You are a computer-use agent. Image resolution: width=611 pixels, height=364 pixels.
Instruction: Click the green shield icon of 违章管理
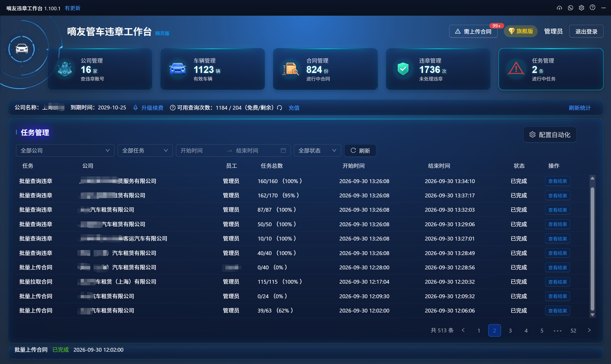click(x=403, y=69)
